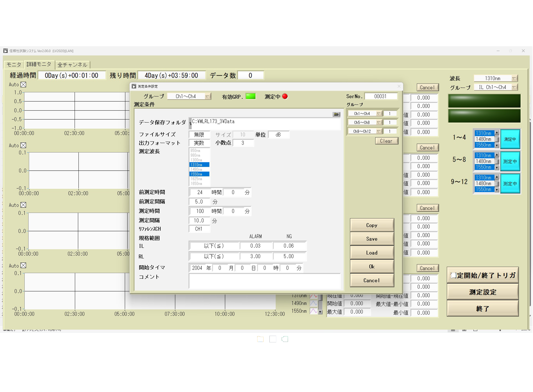Click the Copy button
The image size is (533, 392).
coord(372,225)
